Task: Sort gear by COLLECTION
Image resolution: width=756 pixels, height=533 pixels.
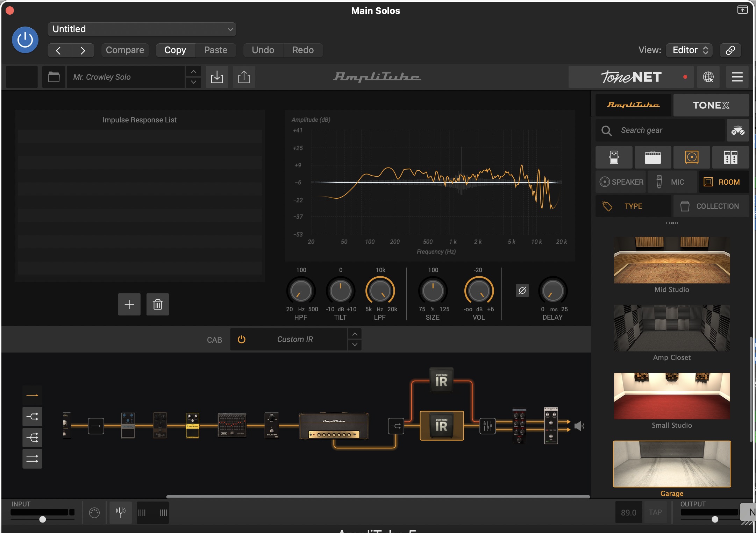Action: click(711, 206)
